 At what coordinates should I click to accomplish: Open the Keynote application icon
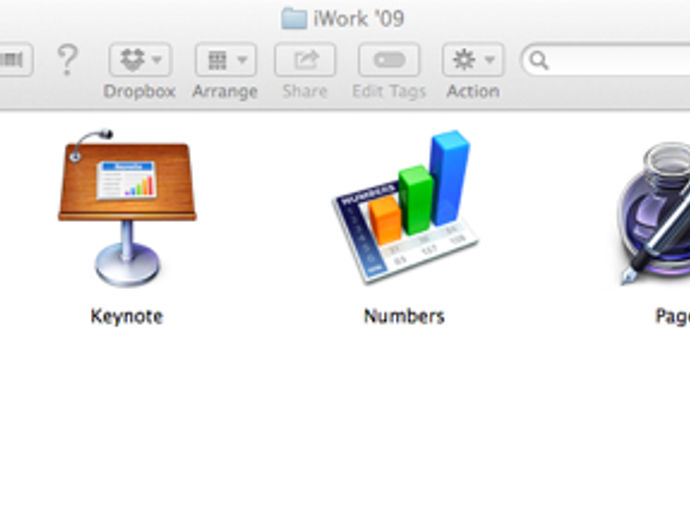[127, 208]
